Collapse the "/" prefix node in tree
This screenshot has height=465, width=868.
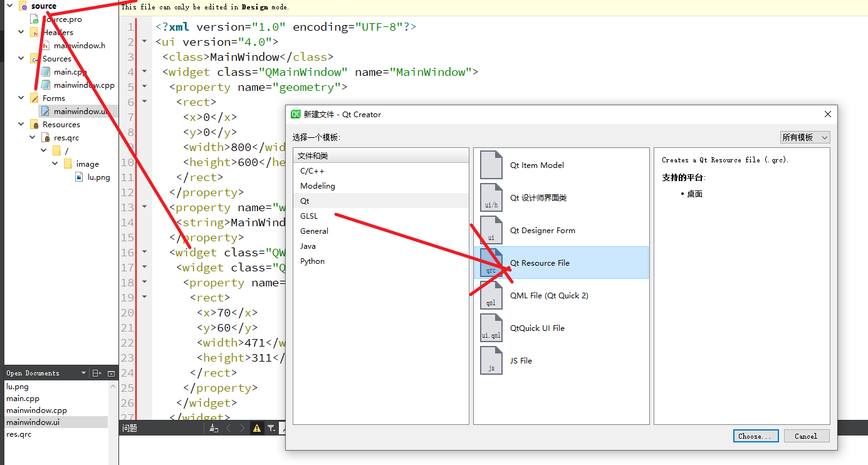tap(44, 151)
